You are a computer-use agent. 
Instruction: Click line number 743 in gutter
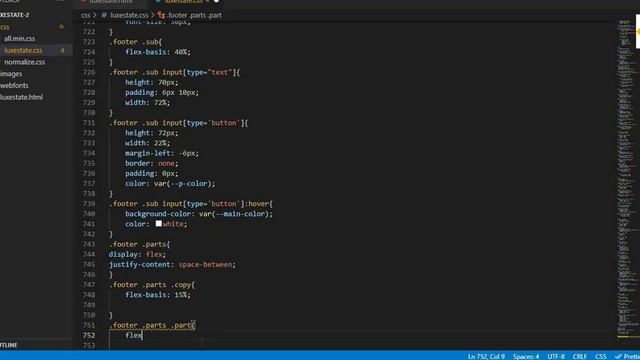[89, 244]
